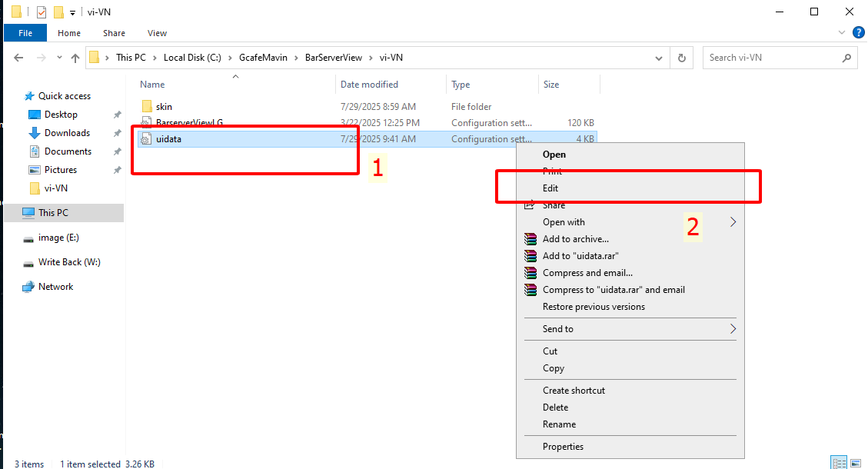This screenshot has width=868, height=469.
Task: Open the View ribbon tab
Action: tap(157, 33)
